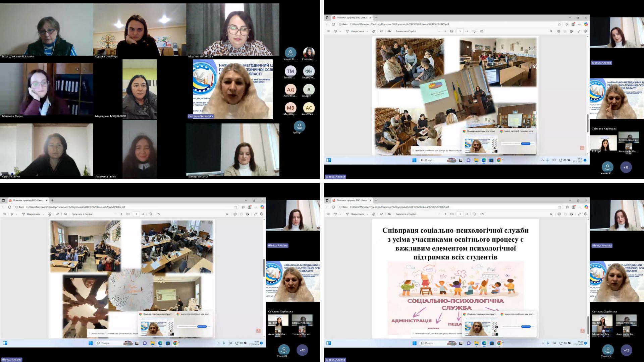Select Психолог. супровід ВПО tab in page 3 window
The height and width of the screenshot is (362, 644).
tap(28, 200)
